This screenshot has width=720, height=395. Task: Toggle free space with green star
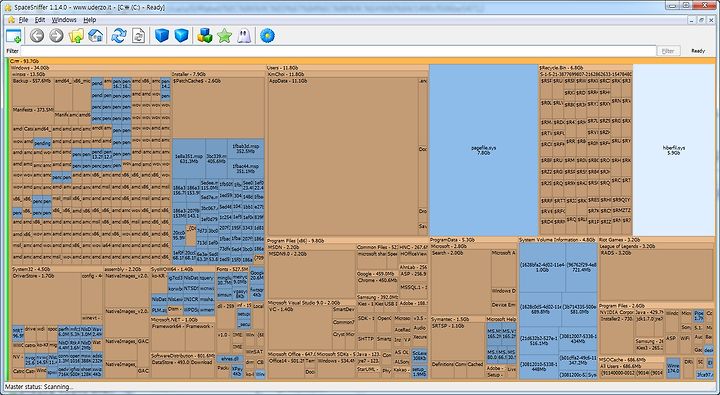(x=225, y=35)
